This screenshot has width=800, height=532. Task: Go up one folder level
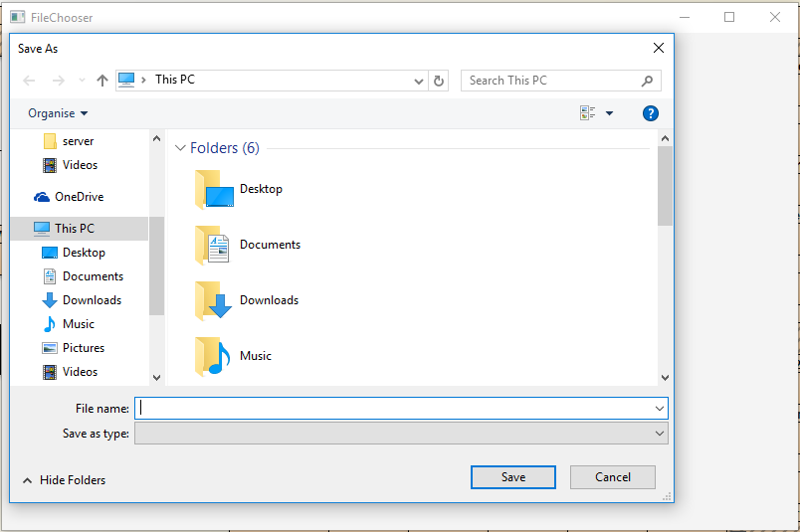[x=102, y=81]
